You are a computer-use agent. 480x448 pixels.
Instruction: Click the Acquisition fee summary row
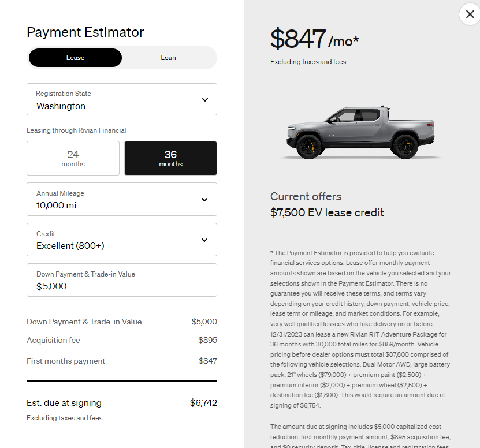[121, 341]
